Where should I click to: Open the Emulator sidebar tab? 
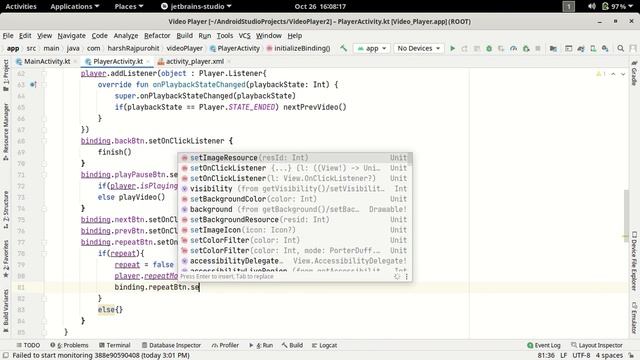click(x=634, y=318)
